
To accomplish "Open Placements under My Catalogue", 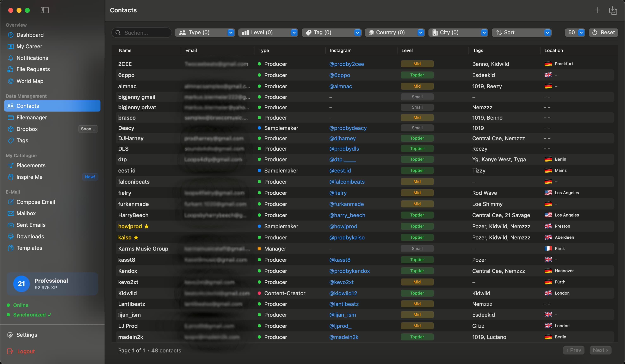I will pos(31,165).
